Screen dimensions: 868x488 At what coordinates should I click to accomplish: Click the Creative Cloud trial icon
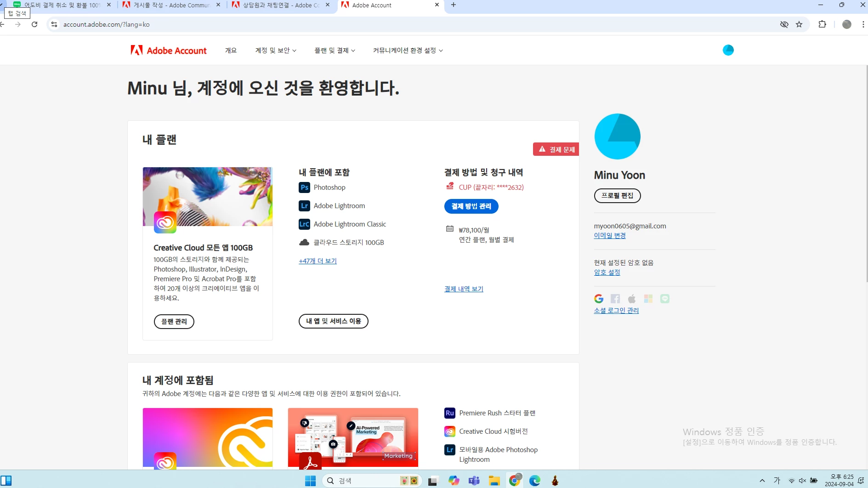(x=450, y=431)
